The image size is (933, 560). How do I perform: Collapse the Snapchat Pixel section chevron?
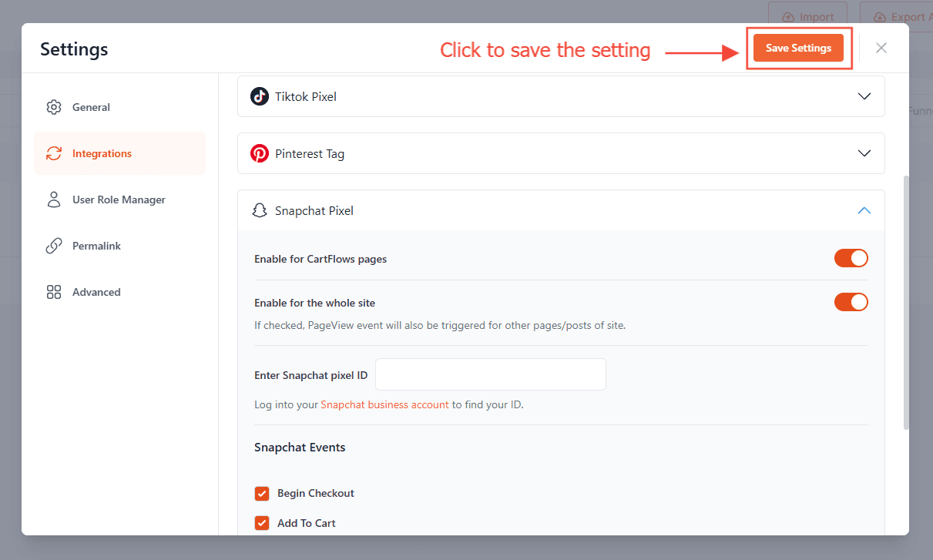[864, 210]
